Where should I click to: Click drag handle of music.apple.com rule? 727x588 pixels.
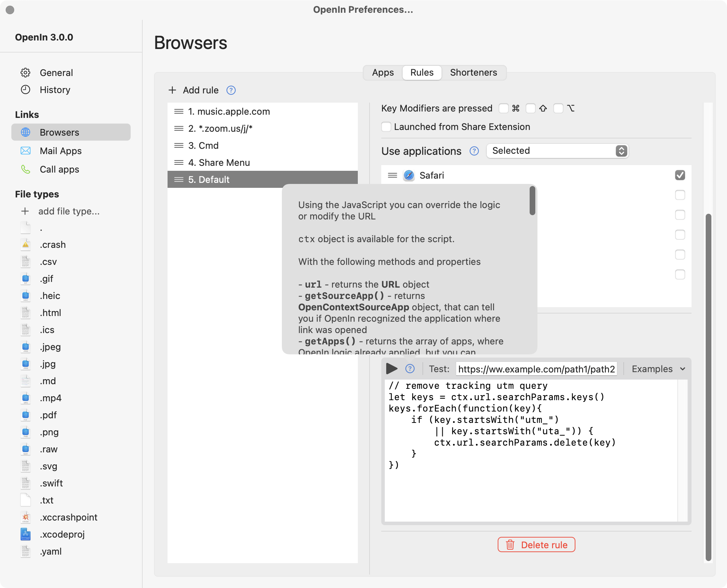point(179,111)
